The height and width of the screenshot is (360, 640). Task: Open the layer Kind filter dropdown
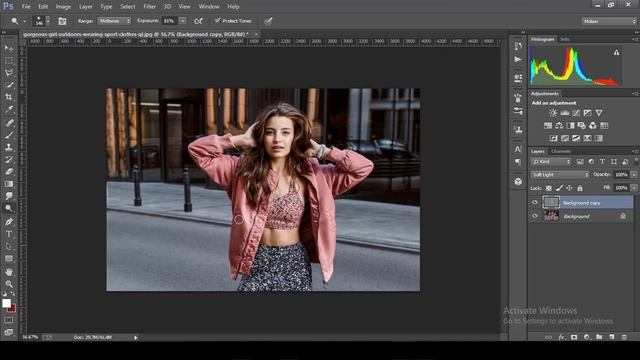(x=551, y=162)
